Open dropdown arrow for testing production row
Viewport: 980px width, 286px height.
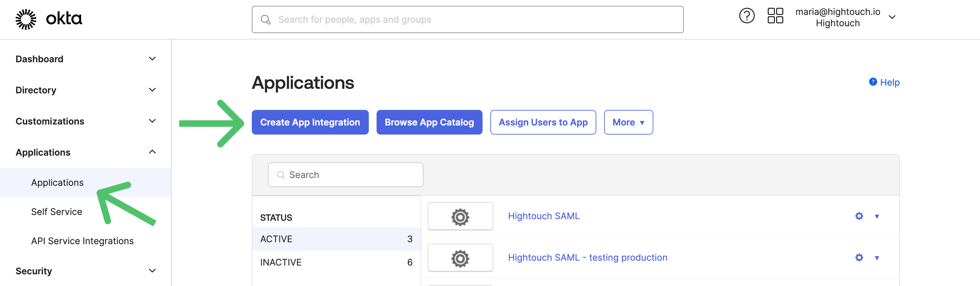click(x=877, y=258)
